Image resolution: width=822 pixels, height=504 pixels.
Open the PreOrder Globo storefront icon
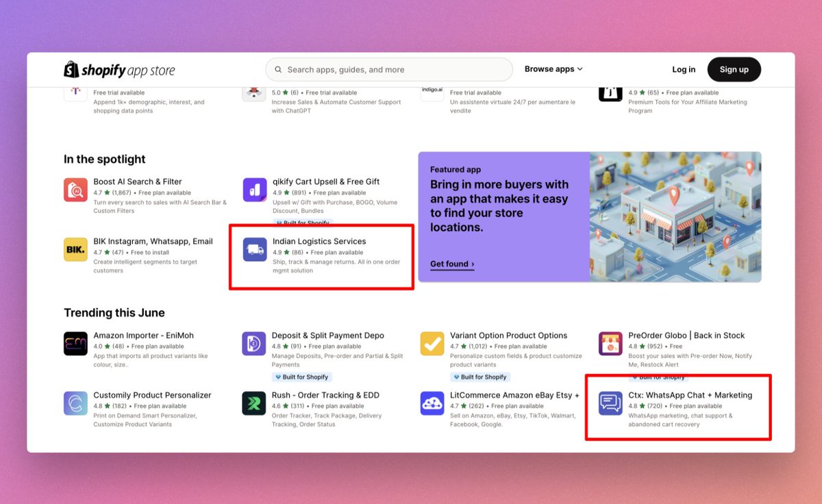pos(610,344)
